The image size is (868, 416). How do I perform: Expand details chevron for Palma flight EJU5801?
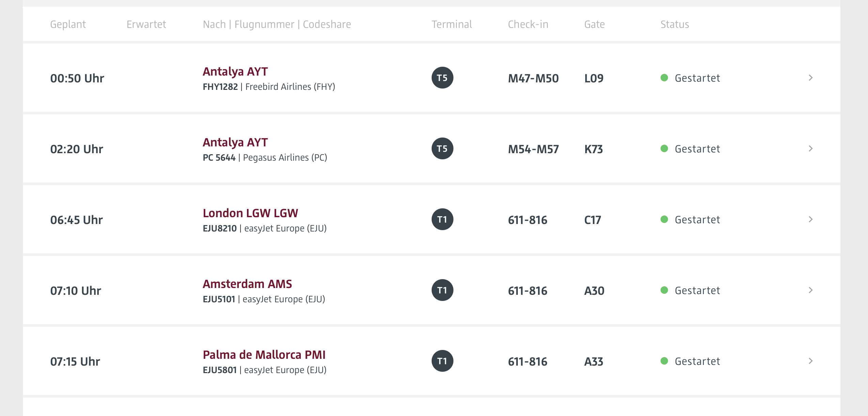[811, 361]
